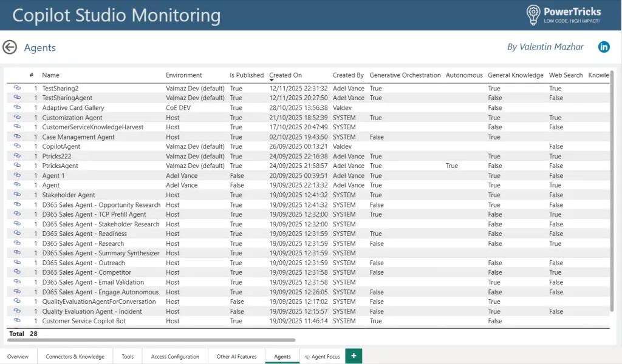Click the Autonomous 'True' value for PtricksAgent
The width and height of the screenshot is (622, 364).
pyautogui.click(x=452, y=166)
